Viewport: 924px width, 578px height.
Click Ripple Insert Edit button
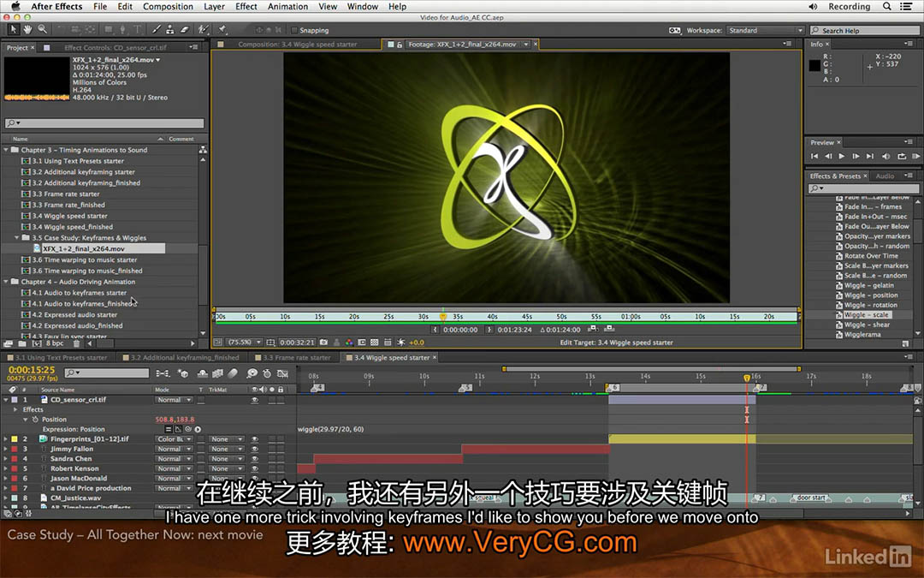pyautogui.click(x=594, y=329)
